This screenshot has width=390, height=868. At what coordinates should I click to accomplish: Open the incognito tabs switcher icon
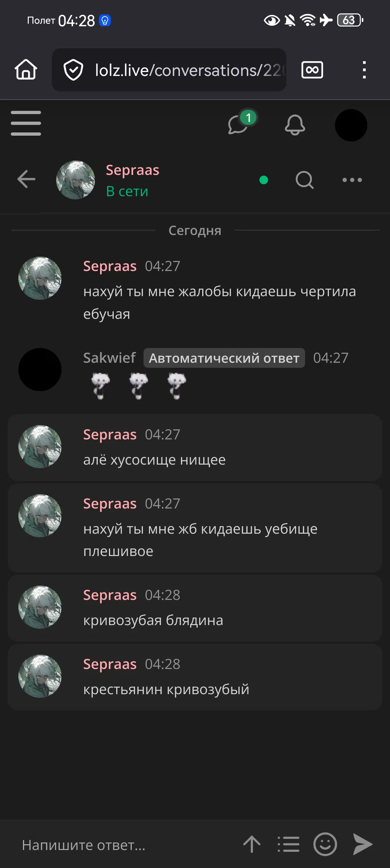[x=312, y=70]
